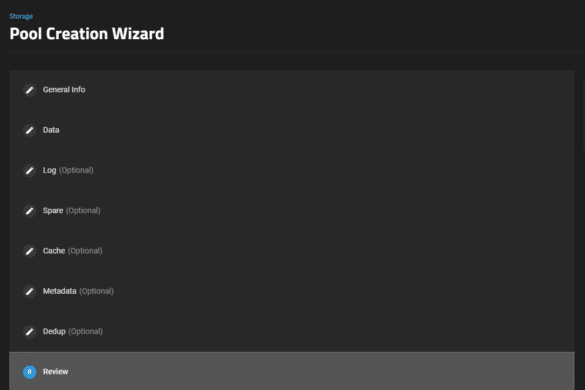Select the Review step label
Screen dimensions: 585x390
(x=56, y=372)
